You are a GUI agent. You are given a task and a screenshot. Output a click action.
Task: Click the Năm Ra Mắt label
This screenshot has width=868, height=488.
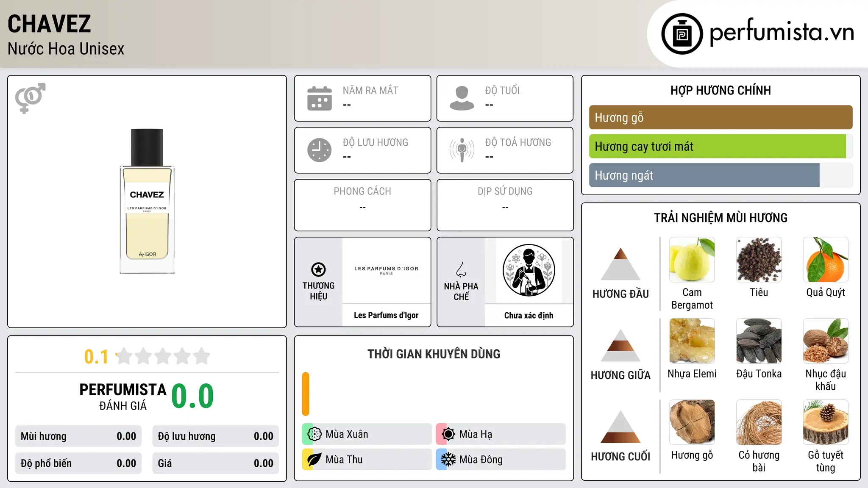[x=370, y=90]
